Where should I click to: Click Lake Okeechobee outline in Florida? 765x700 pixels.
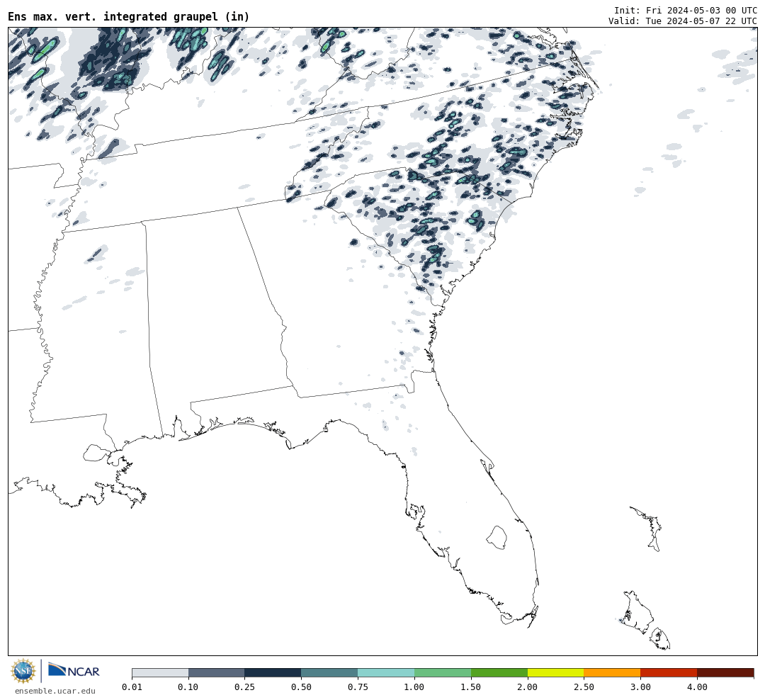pos(497,538)
